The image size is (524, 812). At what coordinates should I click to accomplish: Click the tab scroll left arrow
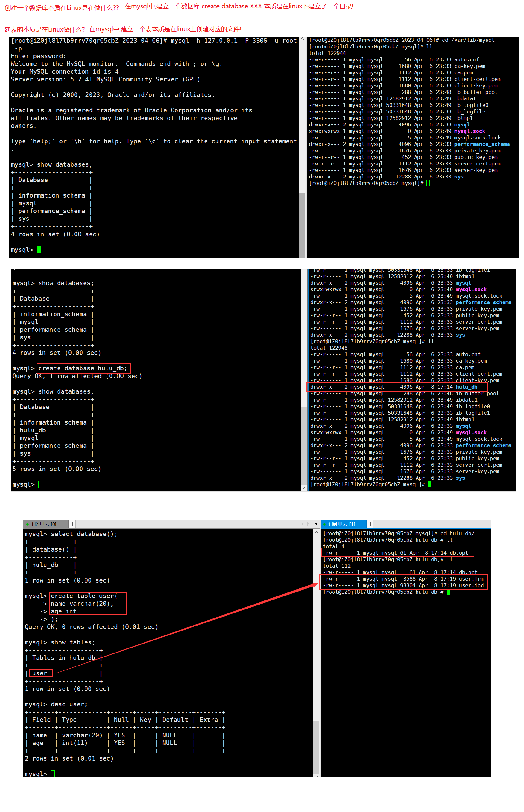tap(303, 524)
